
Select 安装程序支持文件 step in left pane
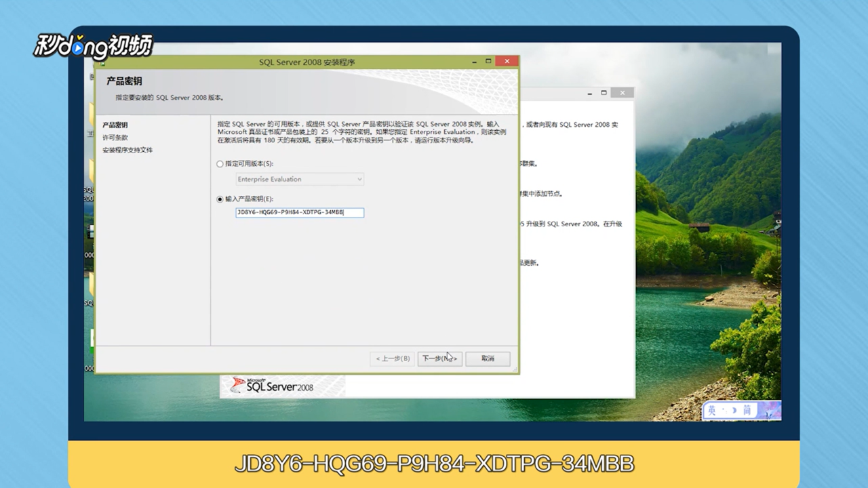[x=127, y=150]
